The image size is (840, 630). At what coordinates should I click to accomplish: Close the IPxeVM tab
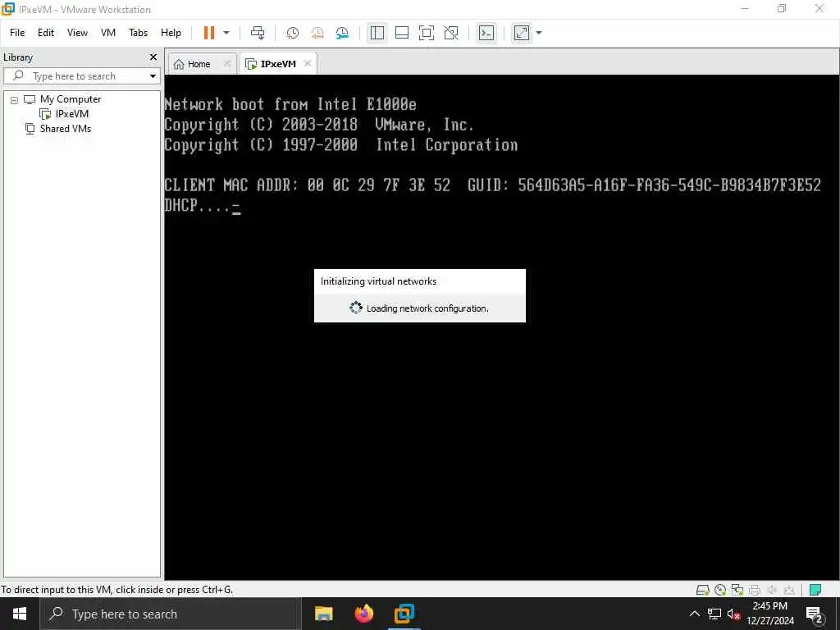308,63
